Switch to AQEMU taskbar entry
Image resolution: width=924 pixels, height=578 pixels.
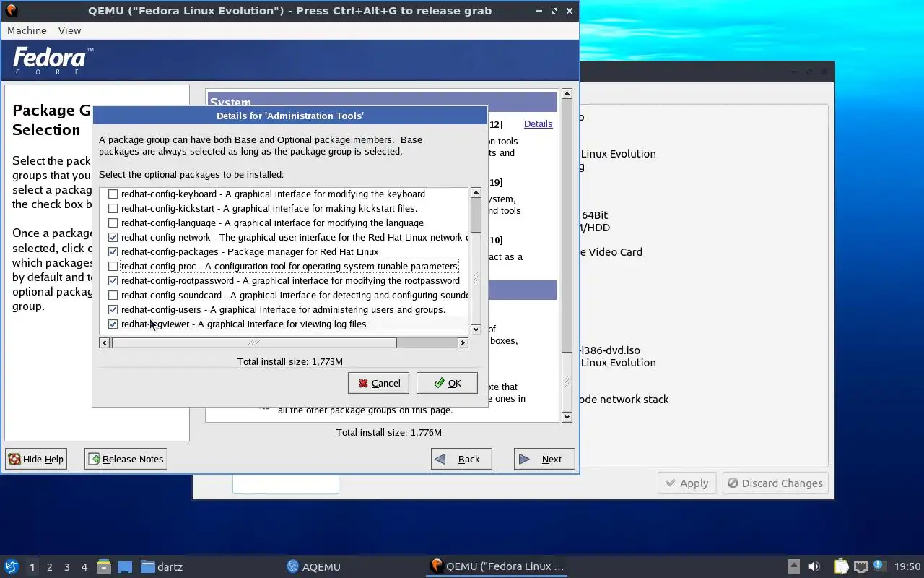pyautogui.click(x=314, y=566)
